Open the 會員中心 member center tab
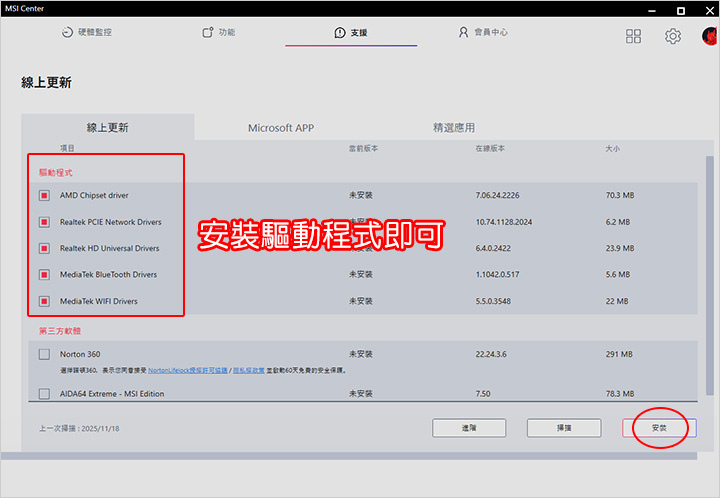Viewport: 720px width, 498px height. (483, 32)
